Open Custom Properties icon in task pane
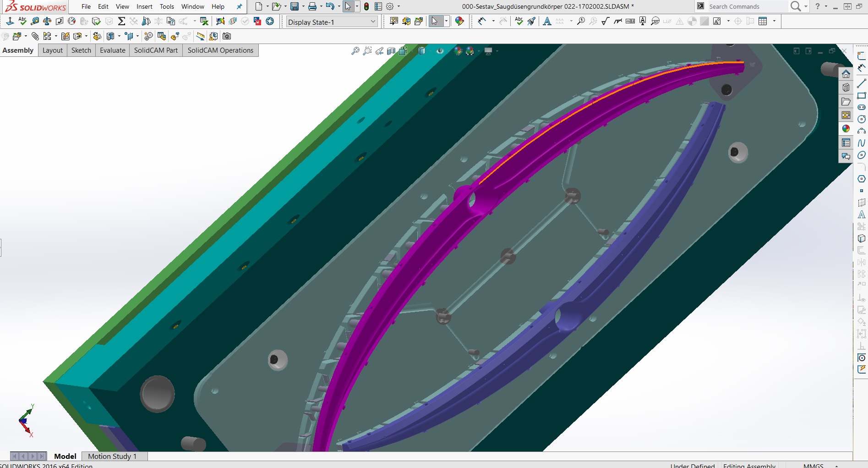 (846, 143)
